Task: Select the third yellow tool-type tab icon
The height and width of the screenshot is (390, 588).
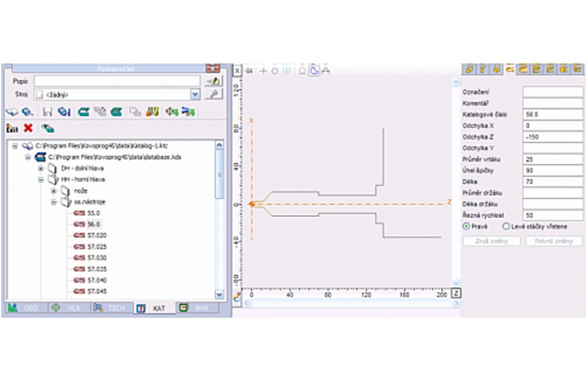Action: pos(496,69)
